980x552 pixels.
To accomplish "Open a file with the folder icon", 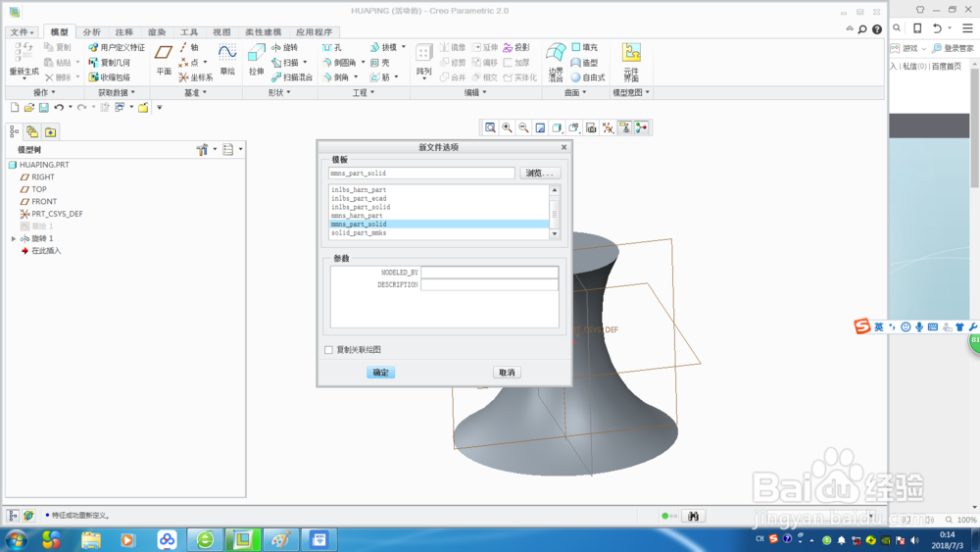I will tap(28, 108).
